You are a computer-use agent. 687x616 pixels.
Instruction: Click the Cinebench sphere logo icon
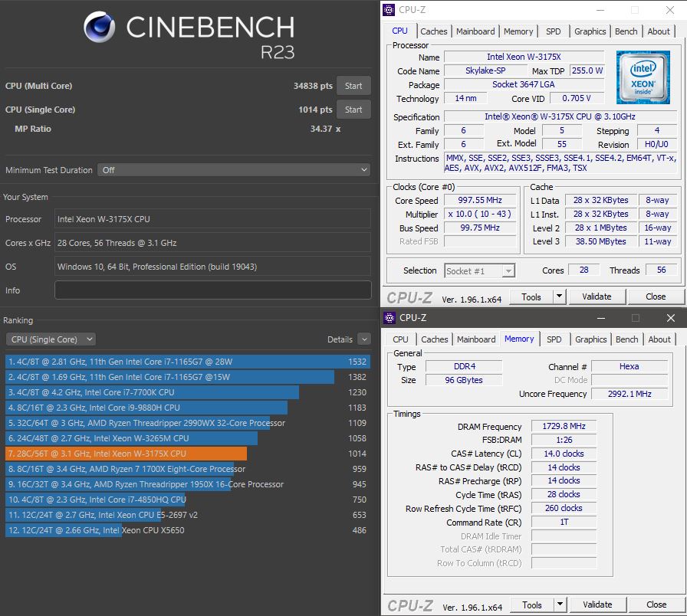(100, 27)
